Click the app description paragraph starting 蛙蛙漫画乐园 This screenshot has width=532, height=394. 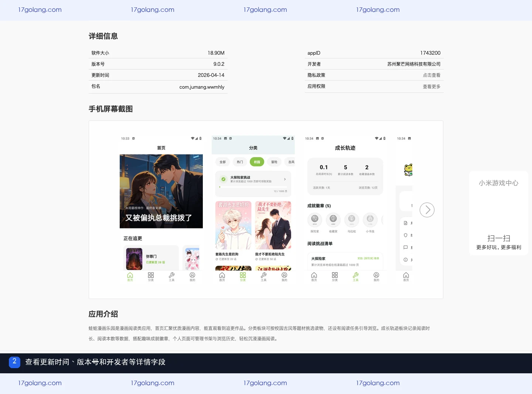tap(259, 333)
